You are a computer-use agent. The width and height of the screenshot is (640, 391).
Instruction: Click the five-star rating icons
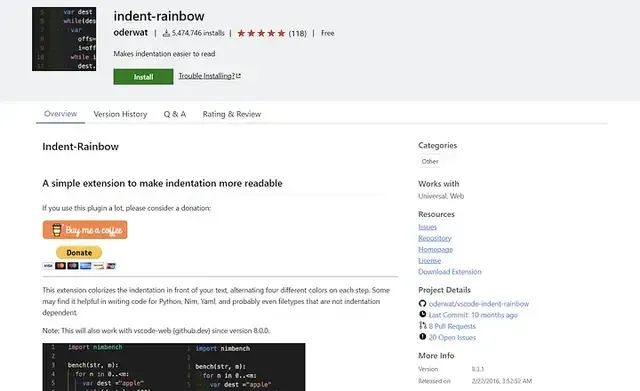coord(261,33)
